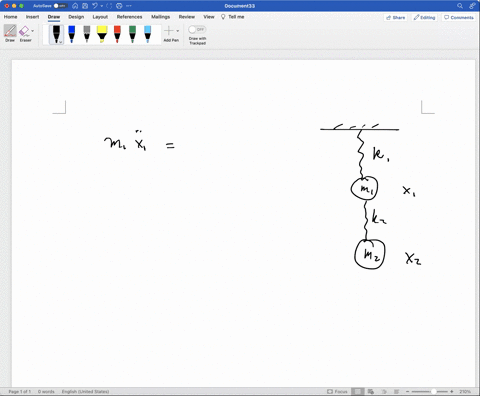Toggle Draw with Trackpad switch
480x396 pixels.
[x=197, y=29]
